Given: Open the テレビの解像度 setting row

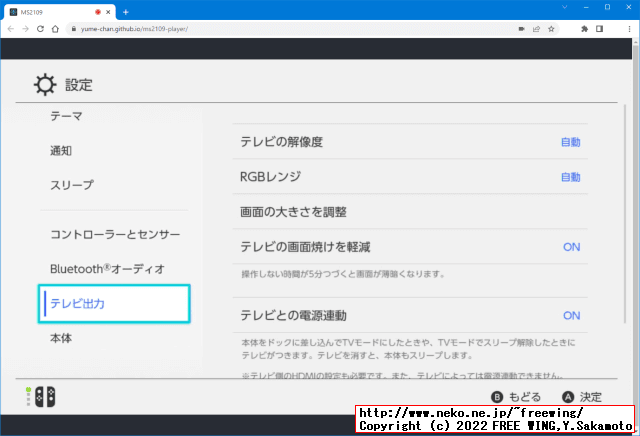Looking at the screenshot, I should pos(410,142).
